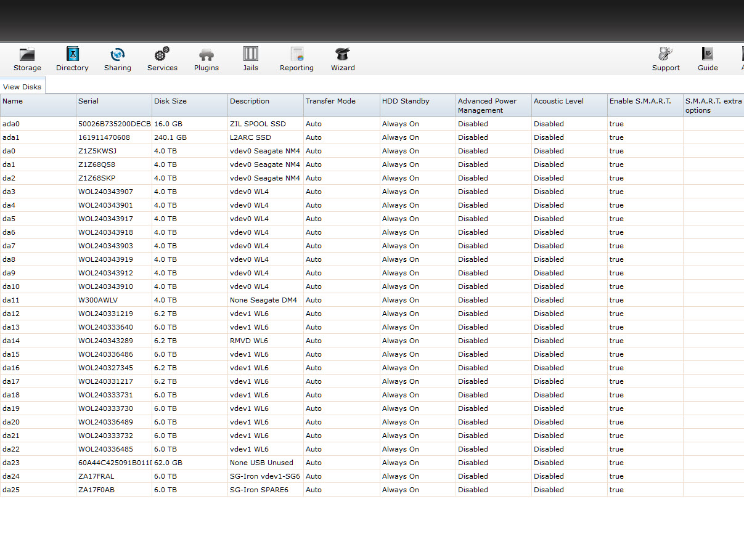Click serial WOL240336486
Viewport: 744px width, 560px height.
tap(105, 354)
